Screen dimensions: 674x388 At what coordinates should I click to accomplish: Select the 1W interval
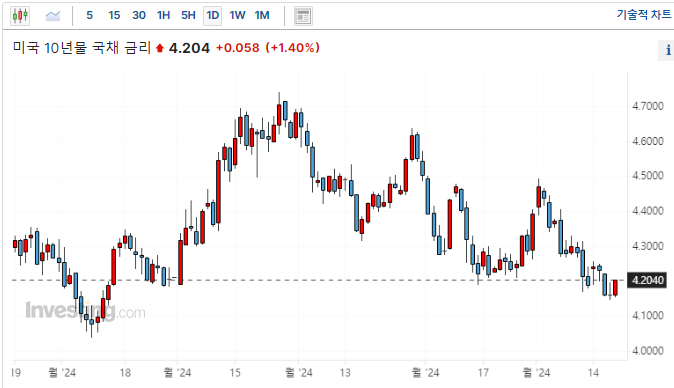[237, 15]
